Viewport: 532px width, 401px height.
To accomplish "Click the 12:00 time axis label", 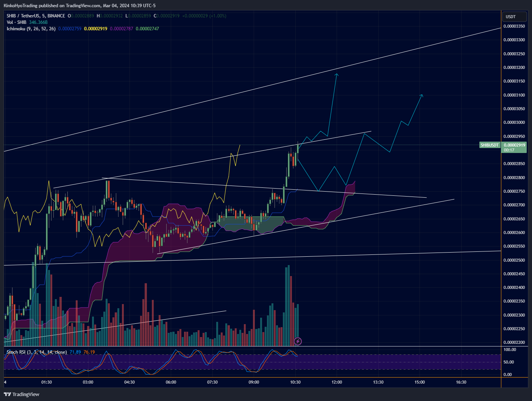I will point(337,382).
